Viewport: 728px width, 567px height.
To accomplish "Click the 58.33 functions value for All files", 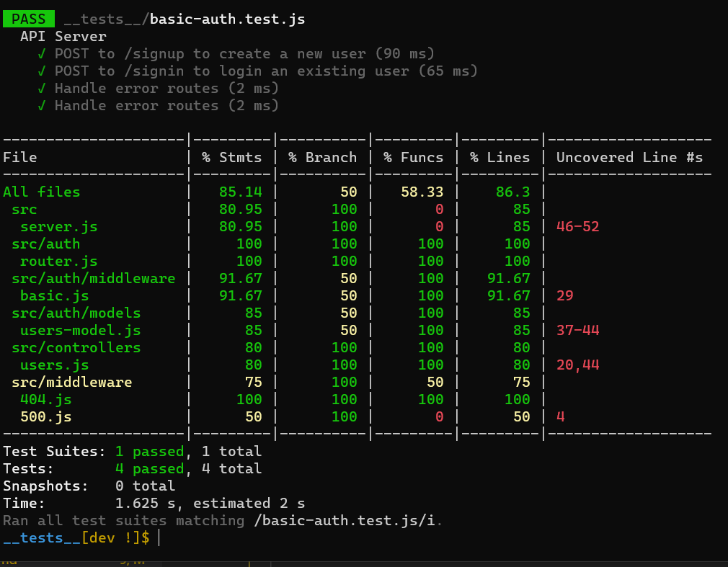I will click(422, 192).
